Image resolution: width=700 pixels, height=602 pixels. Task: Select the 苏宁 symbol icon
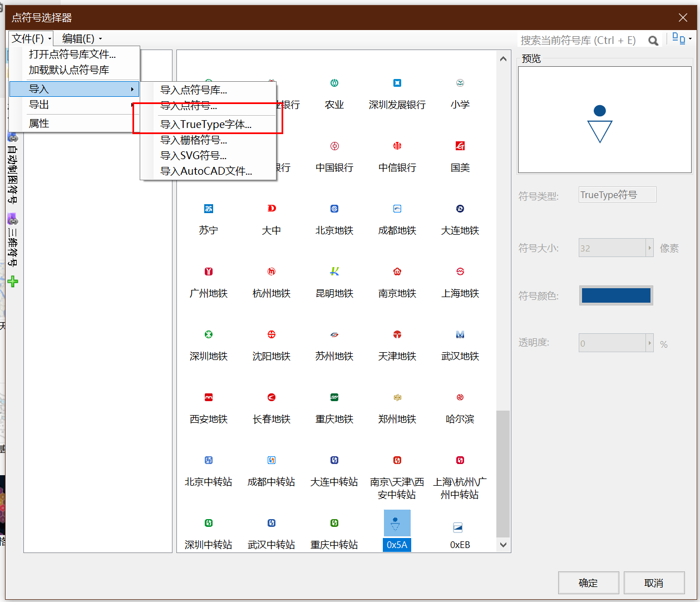pos(209,209)
